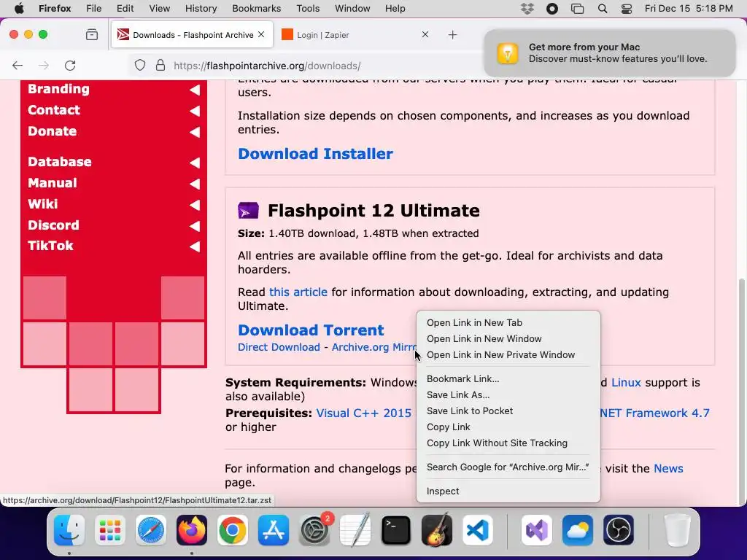The width and height of the screenshot is (747, 560).
Task: Expand the Branding sidebar arrow
Action: click(x=194, y=90)
